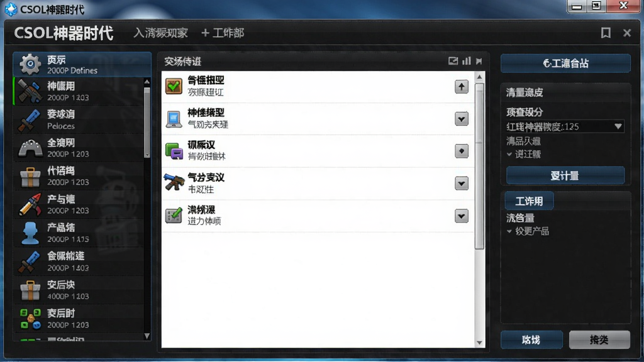Select the green squares icon sidebar item
The height and width of the screenshot is (362, 644).
80,319
